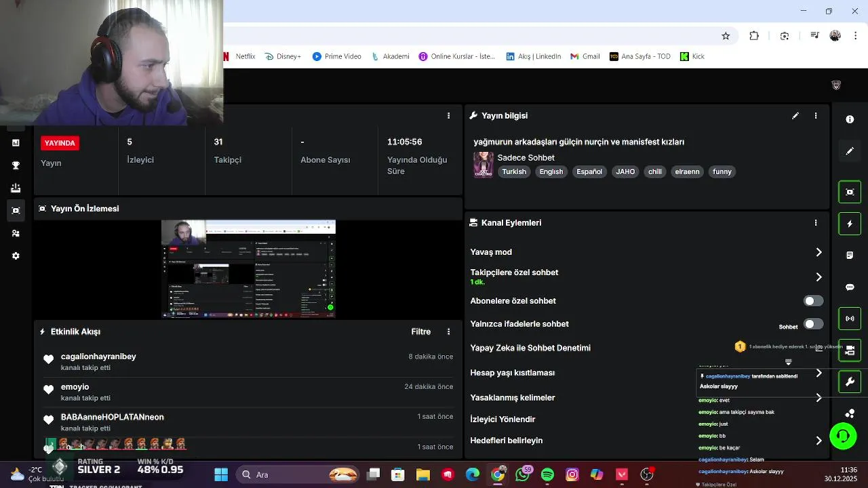Open the community users icon in left sidebar

(16, 233)
